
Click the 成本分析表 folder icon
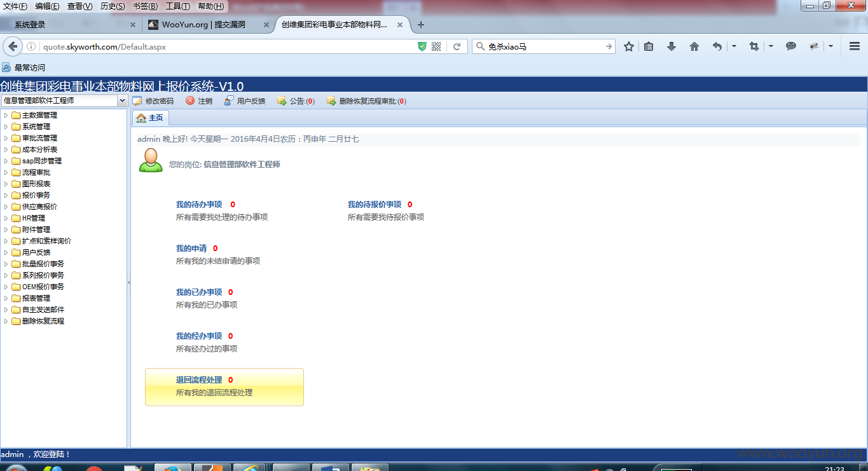16,149
